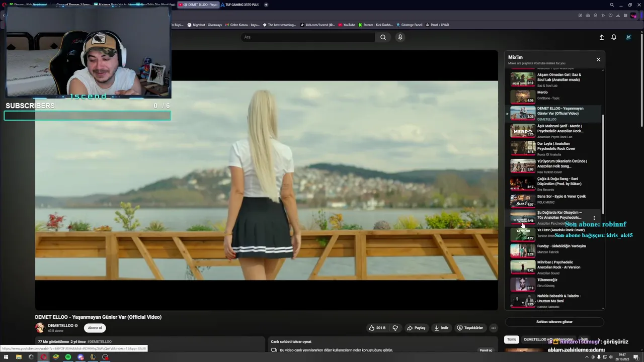Play Bana Sor - Eypio & Yener Çevik

(x=553, y=200)
